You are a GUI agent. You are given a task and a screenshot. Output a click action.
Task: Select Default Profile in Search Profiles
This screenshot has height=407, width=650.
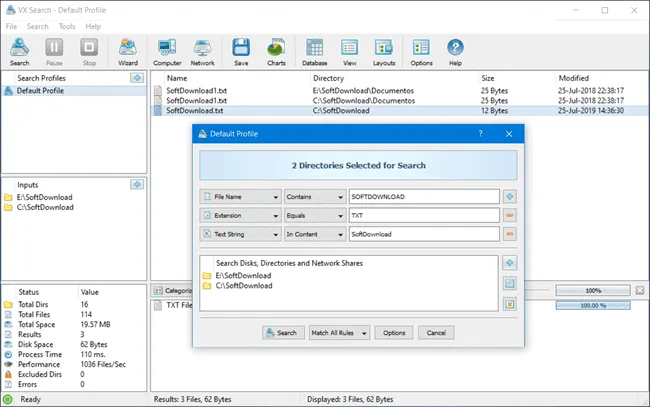[74, 91]
